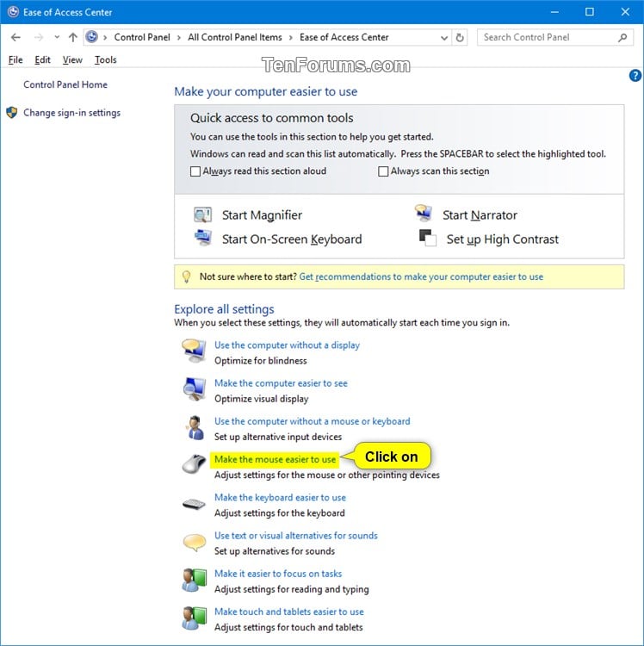Screen dimensions: 644x646
Task: Click the mouse icon
Action: click(x=194, y=464)
